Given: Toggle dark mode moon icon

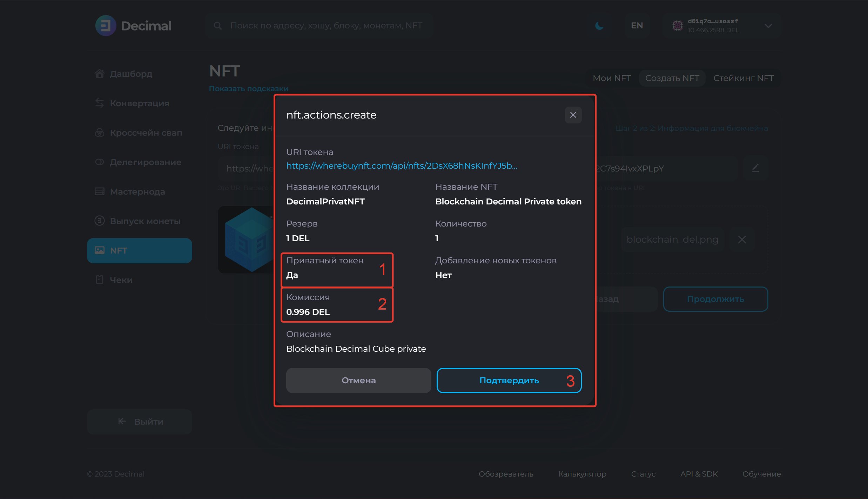Looking at the screenshot, I should point(599,26).
